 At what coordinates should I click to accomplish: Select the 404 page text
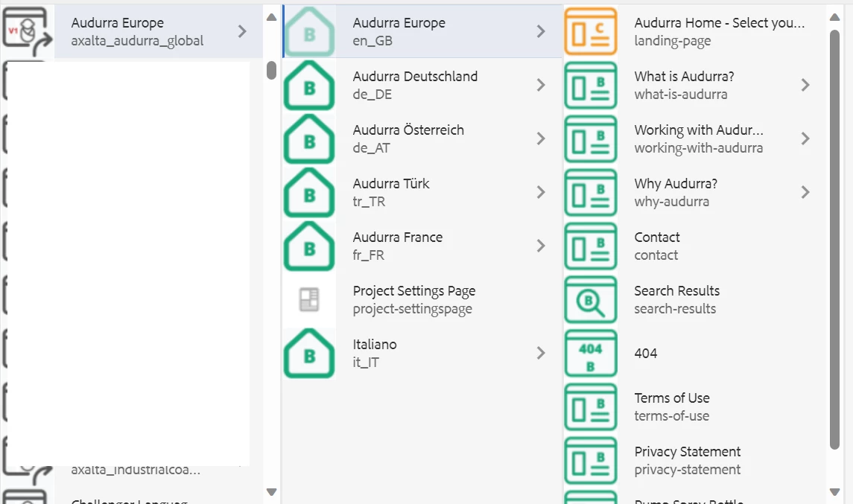pos(646,354)
